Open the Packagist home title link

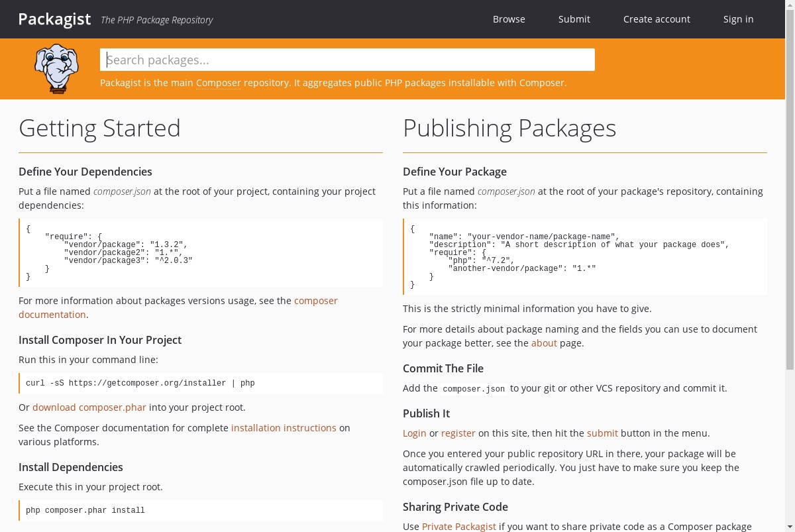point(54,19)
